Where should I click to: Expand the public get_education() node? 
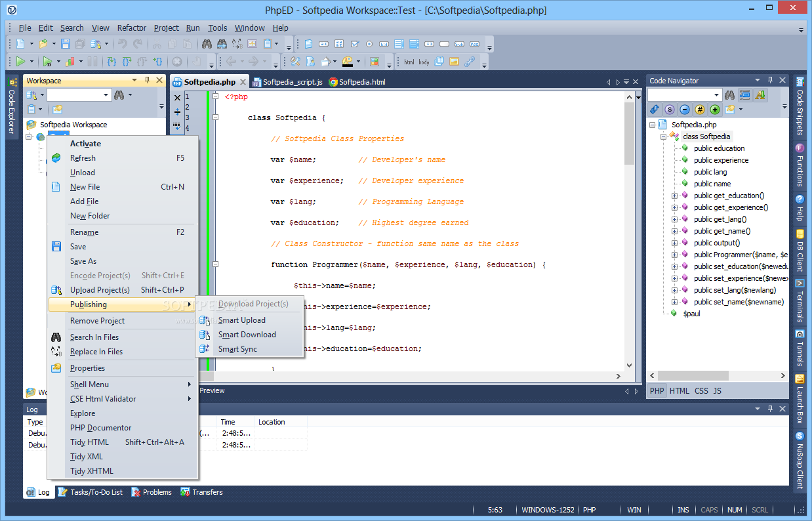tap(674, 196)
